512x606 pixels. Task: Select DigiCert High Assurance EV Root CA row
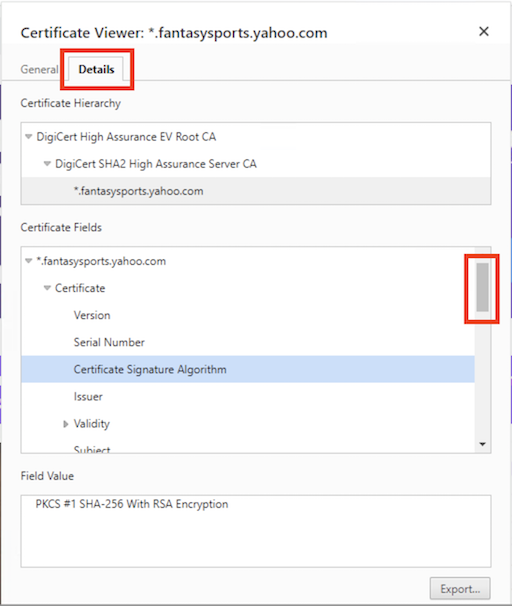point(256,137)
